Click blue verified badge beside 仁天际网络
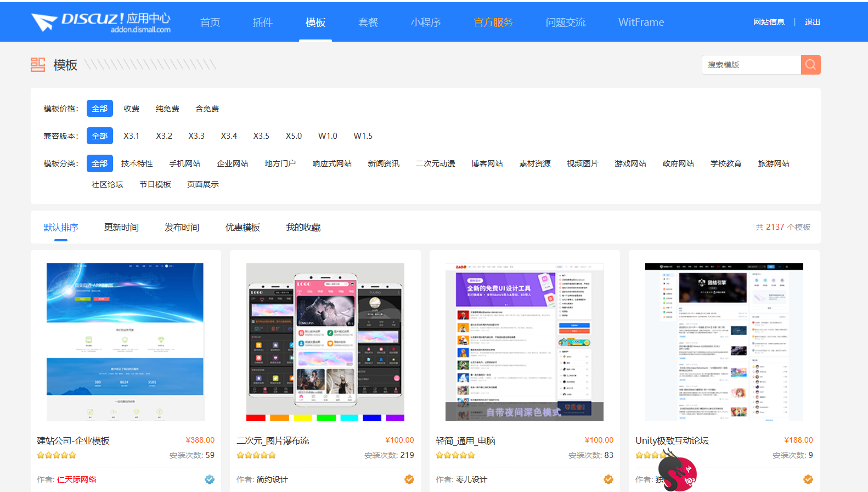The image size is (868, 492). click(x=210, y=479)
